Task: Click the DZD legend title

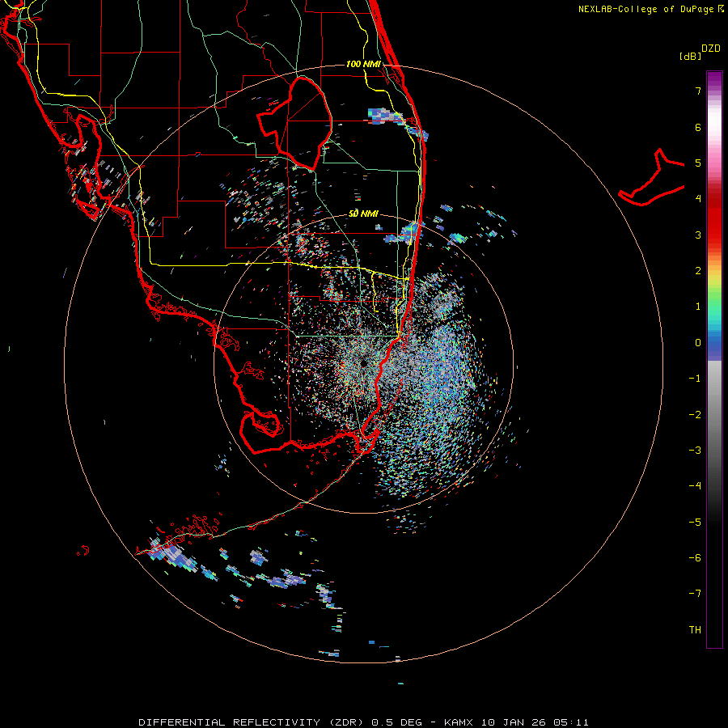Action: tap(711, 49)
